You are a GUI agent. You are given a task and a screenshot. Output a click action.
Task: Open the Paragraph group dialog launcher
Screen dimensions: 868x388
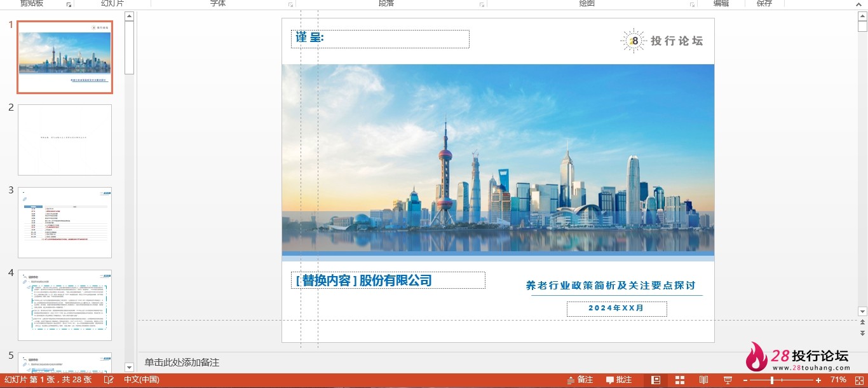tap(482, 4)
